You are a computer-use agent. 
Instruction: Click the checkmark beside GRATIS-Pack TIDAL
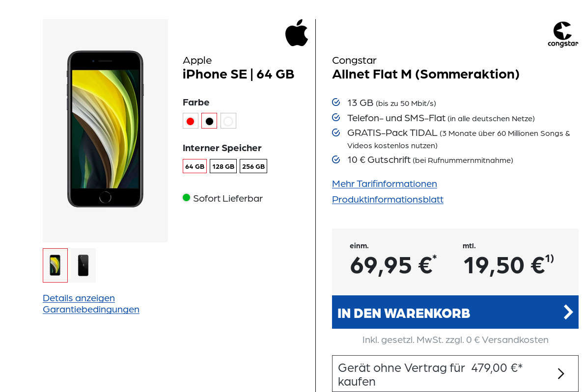tap(336, 132)
